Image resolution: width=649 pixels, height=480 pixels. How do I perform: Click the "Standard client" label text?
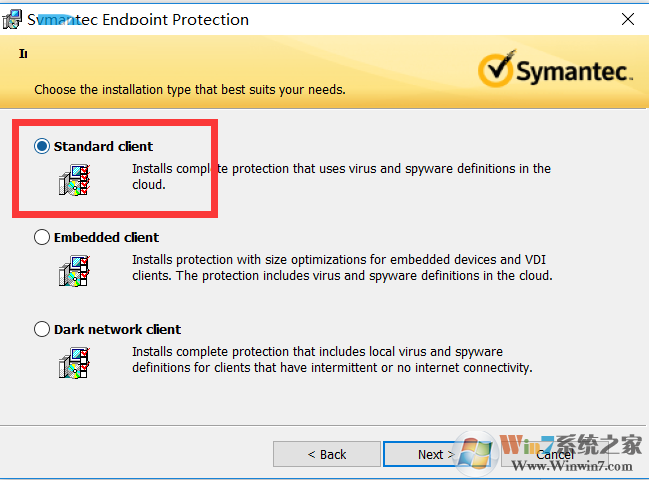pyautogui.click(x=103, y=147)
